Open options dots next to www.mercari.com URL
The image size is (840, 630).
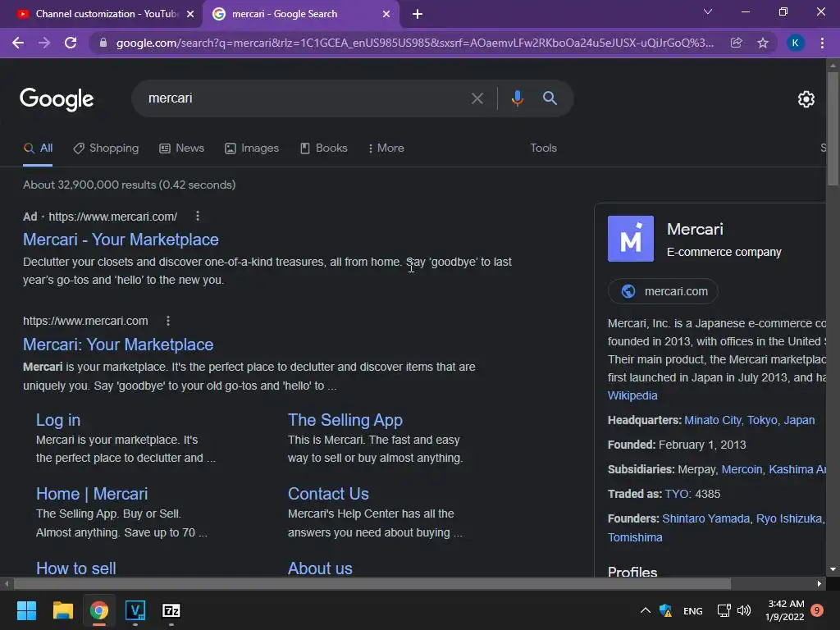click(x=168, y=321)
